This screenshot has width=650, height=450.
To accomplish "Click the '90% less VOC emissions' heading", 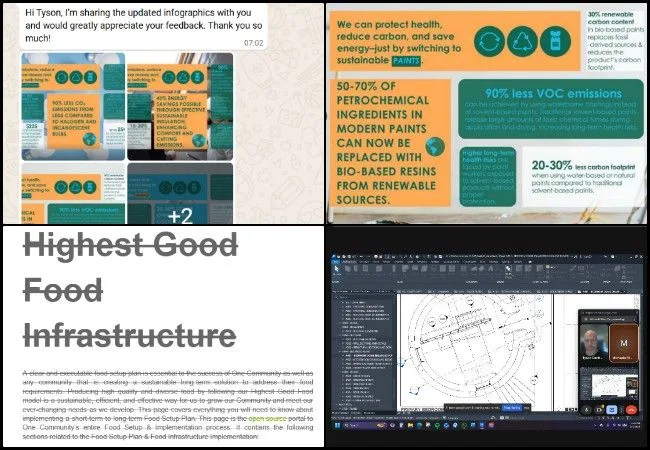I will click(x=553, y=93).
